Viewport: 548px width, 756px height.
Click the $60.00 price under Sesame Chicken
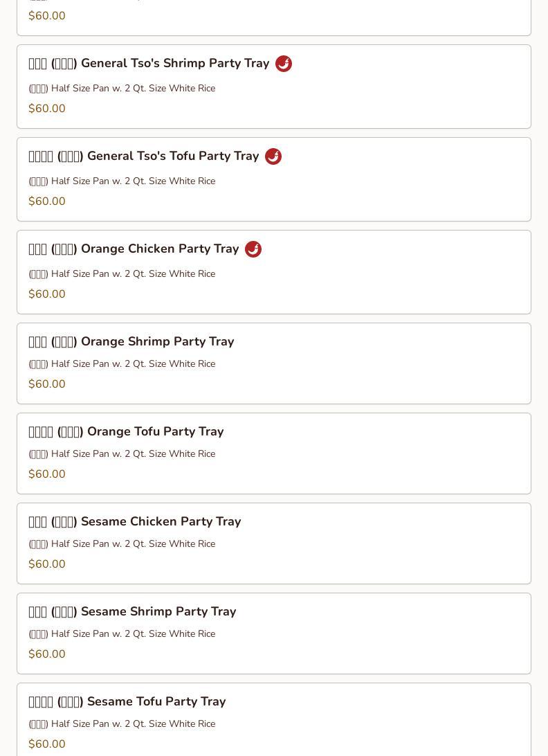[47, 564]
